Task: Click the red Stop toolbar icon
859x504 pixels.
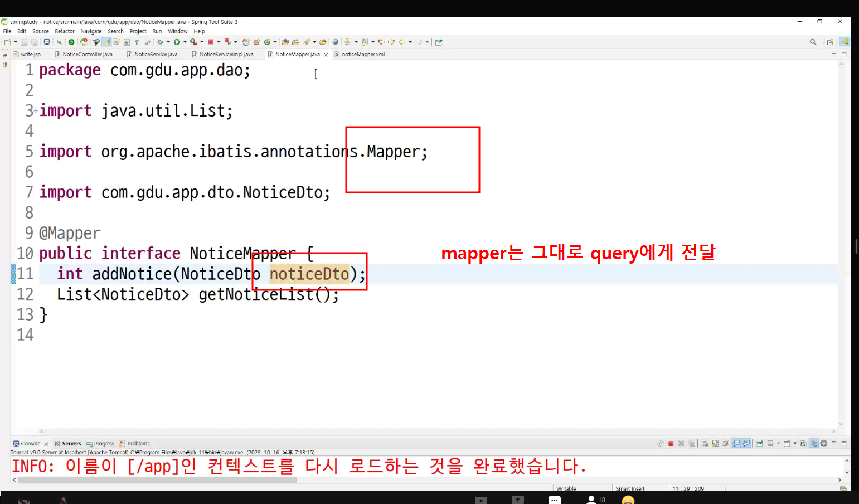Action: pyautogui.click(x=211, y=42)
